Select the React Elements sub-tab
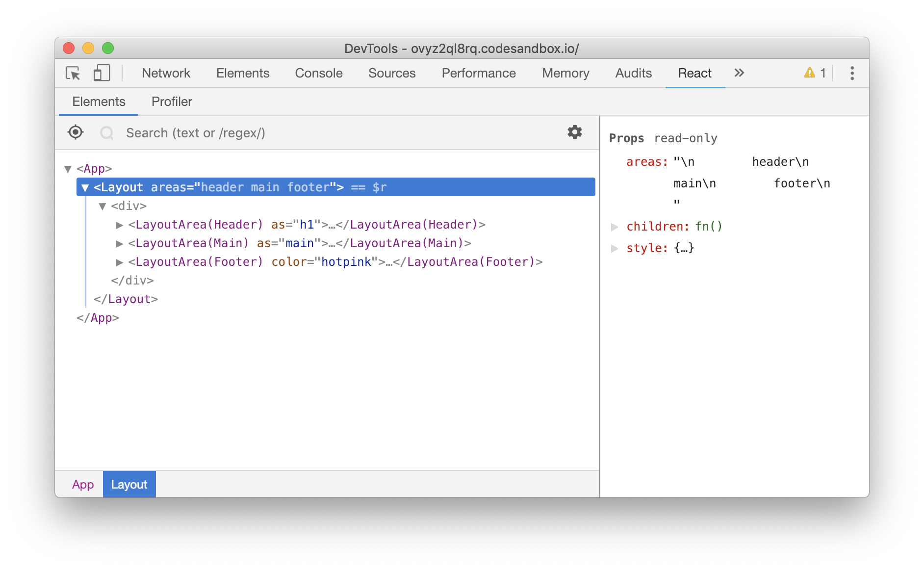This screenshot has height=570, width=924. pos(99,102)
